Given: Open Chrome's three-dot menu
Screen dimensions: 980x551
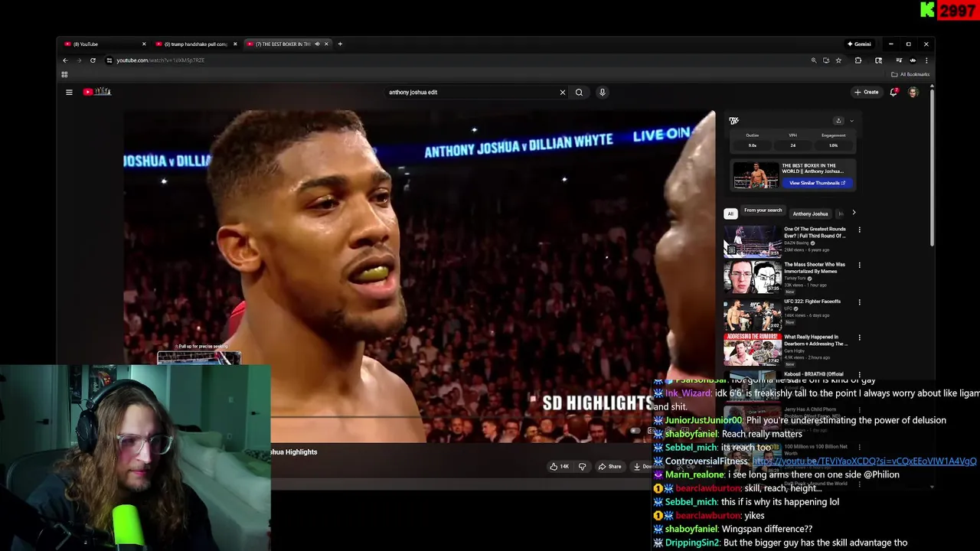Looking at the screenshot, I should pyautogui.click(x=926, y=60).
